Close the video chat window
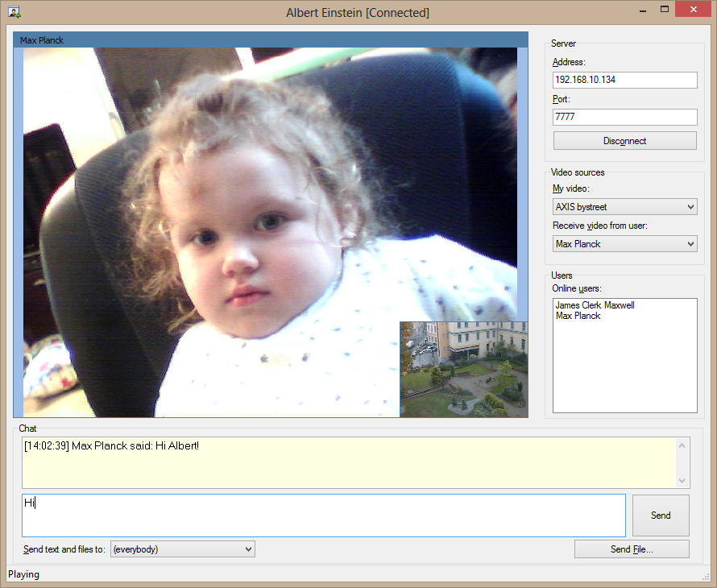The image size is (717, 588). click(693, 10)
